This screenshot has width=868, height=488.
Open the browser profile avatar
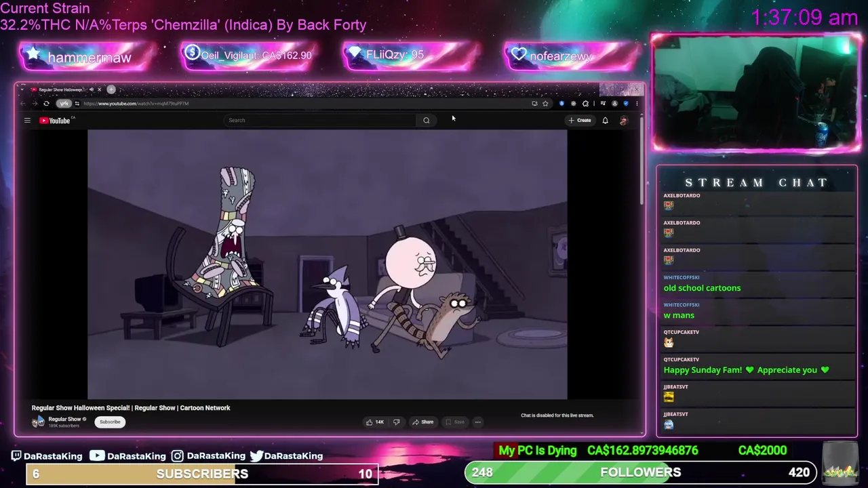click(614, 104)
